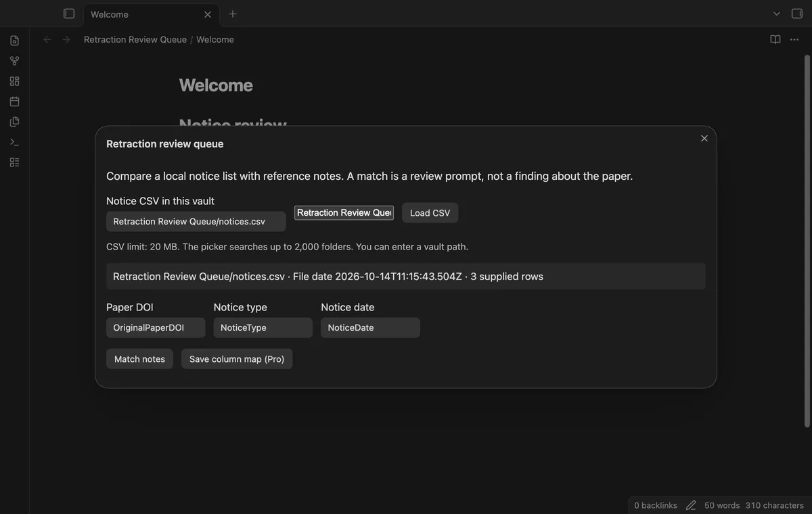Screen dimensions: 812x514
Task: Toggle the left sidebar icon
Action: pos(69,14)
